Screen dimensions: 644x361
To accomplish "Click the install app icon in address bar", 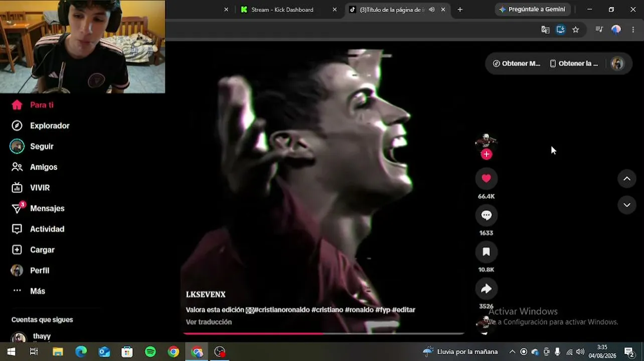I will click(x=561, y=30).
